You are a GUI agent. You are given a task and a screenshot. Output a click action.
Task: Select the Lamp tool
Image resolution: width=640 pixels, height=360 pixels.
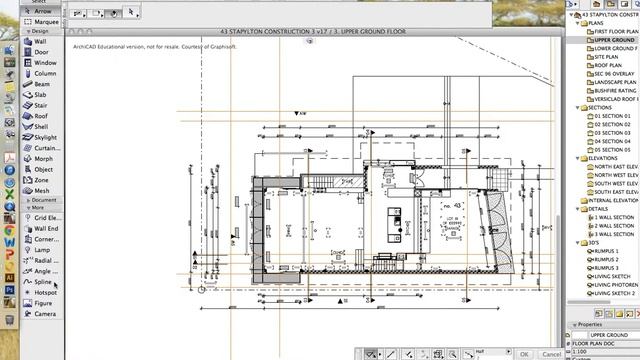(42, 249)
